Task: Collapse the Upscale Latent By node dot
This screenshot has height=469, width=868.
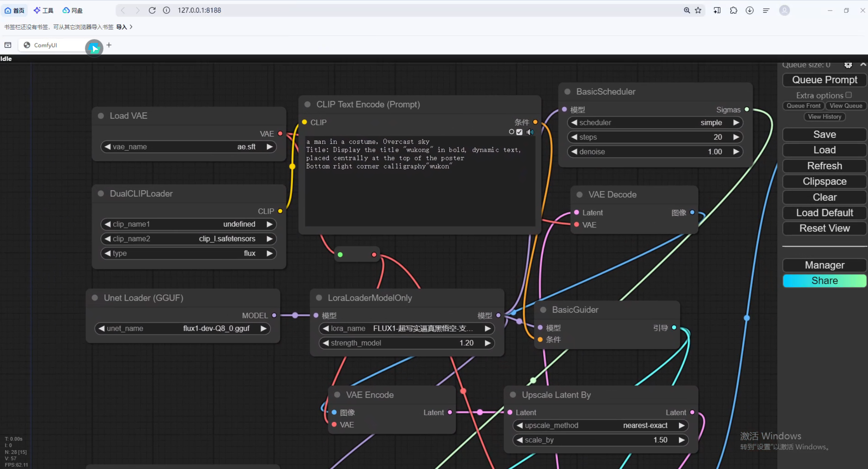Action: pyautogui.click(x=513, y=395)
